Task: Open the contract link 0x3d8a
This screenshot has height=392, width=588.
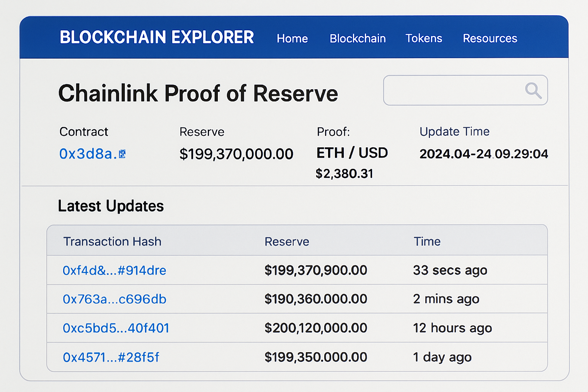Action: 87,154
